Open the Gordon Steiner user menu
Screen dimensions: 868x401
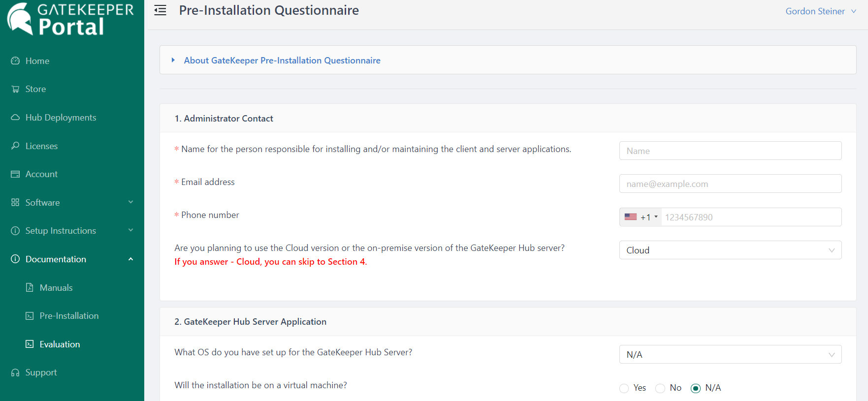820,11
